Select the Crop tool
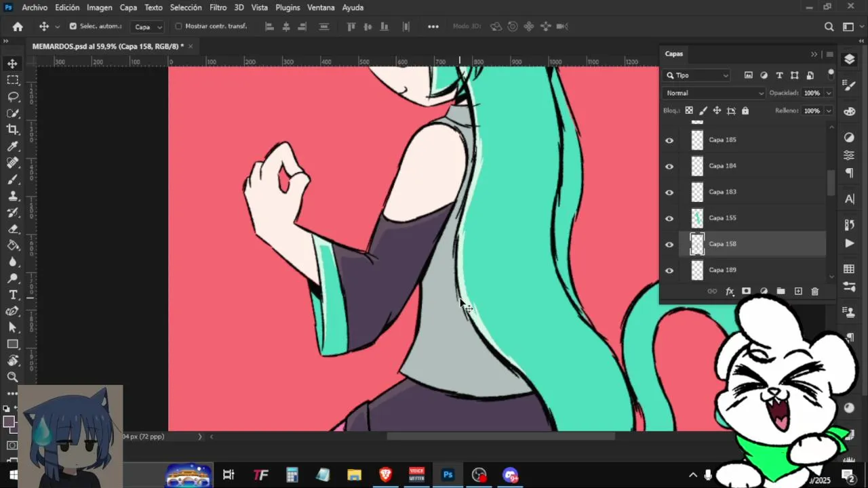868x488 pixels. (x=12, y=129)
